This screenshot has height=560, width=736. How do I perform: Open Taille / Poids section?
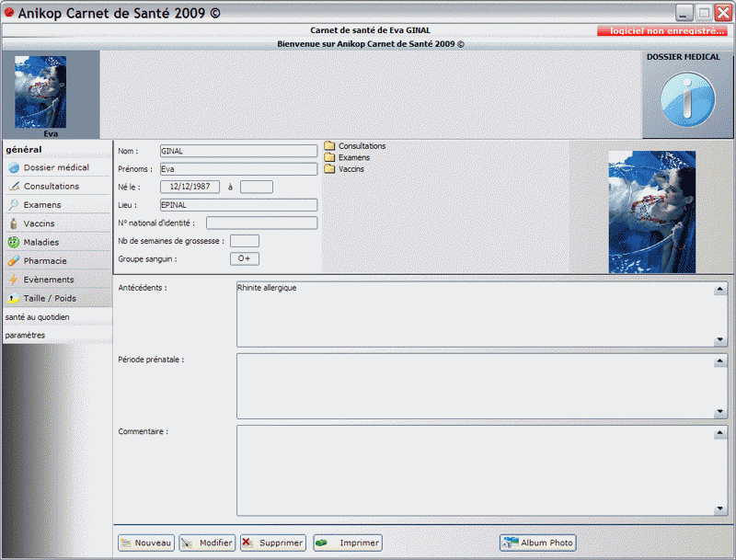tap(58, 298)
